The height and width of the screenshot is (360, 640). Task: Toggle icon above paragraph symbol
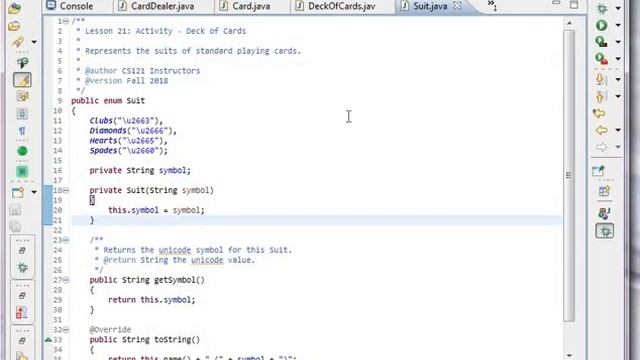pos(22,113)
